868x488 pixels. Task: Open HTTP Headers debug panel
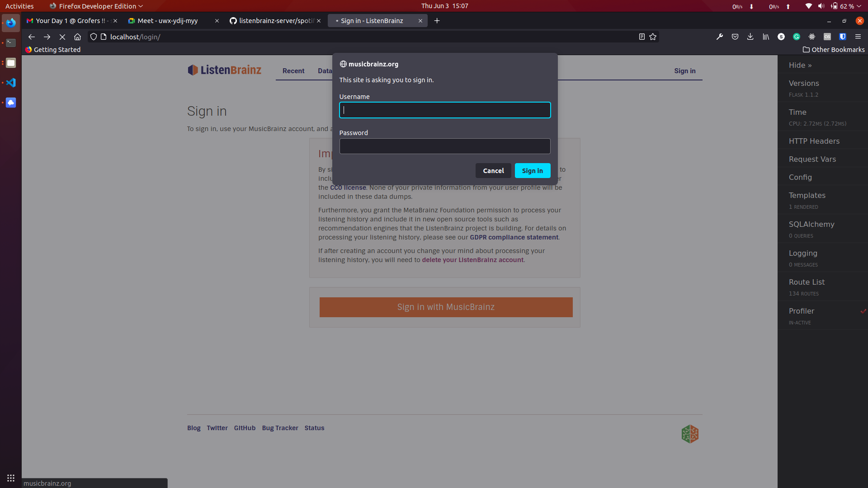(x=823, y=141)
